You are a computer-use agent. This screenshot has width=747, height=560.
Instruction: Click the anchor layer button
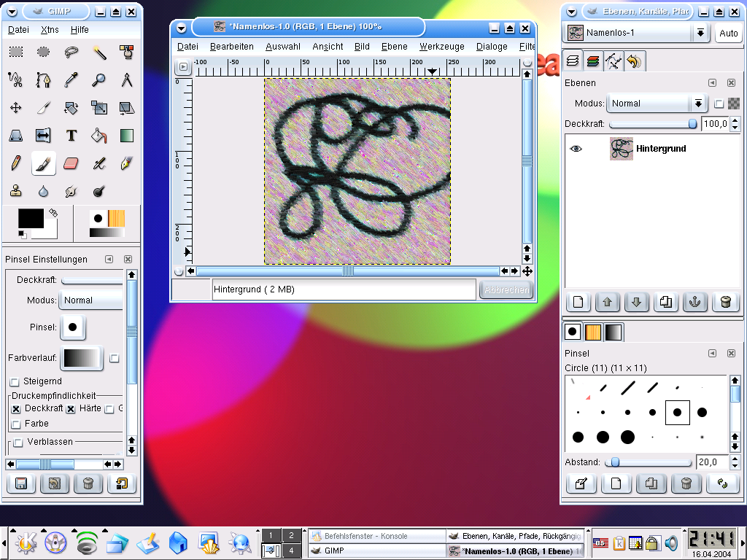tap(695, 302)
